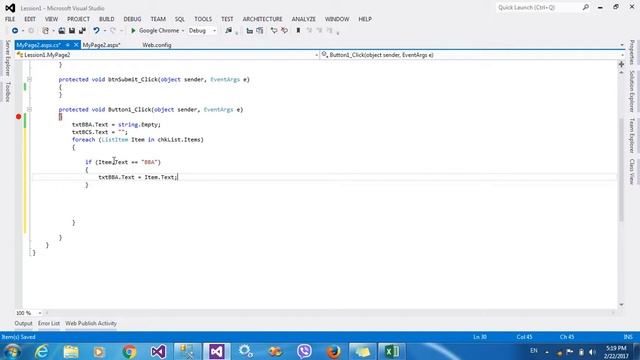The width and height of the screenshot is (640, 360).
Task: Uncomment the selected lines icon
Action: pyautogui.click(x=284, y=31)
